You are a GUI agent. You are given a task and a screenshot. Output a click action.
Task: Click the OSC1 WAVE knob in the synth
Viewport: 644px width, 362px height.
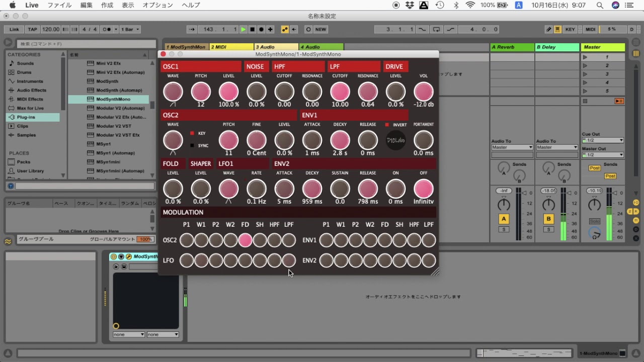coord(173,92)
